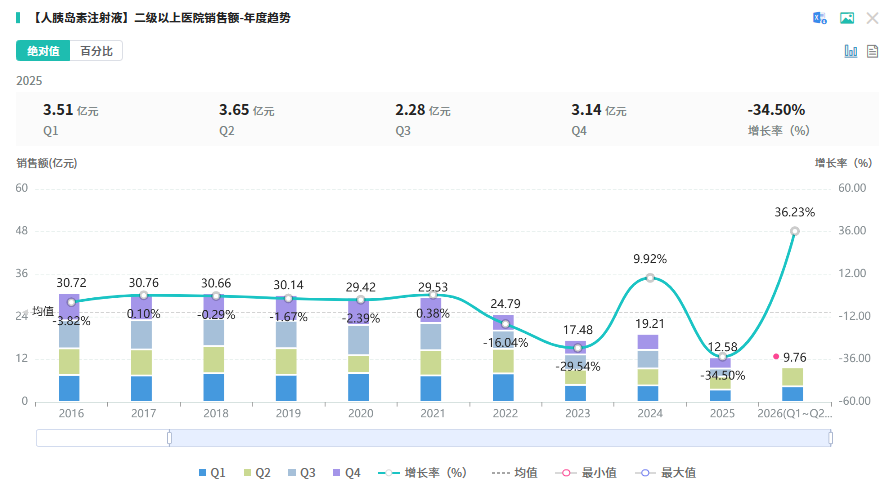Image resolution: width=891 pixels, height=488 pixels.
Task: Save chart as image icon
Action: [847, 18]
